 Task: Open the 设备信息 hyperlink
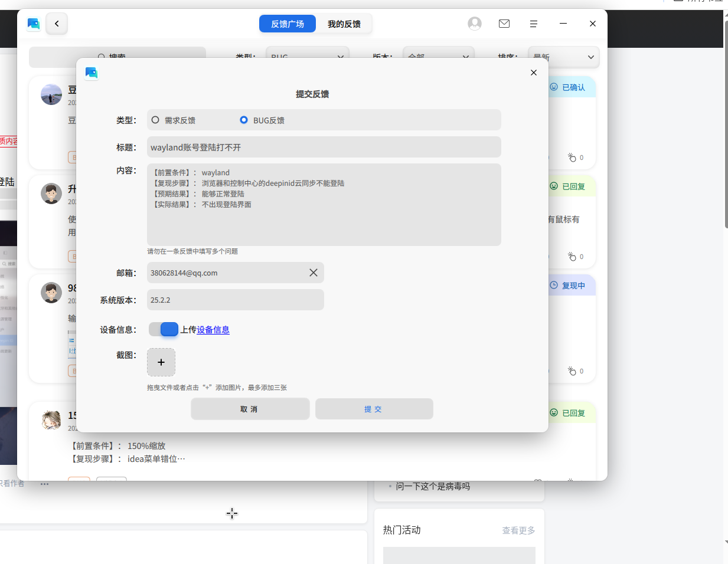click(x=213, y=330)
